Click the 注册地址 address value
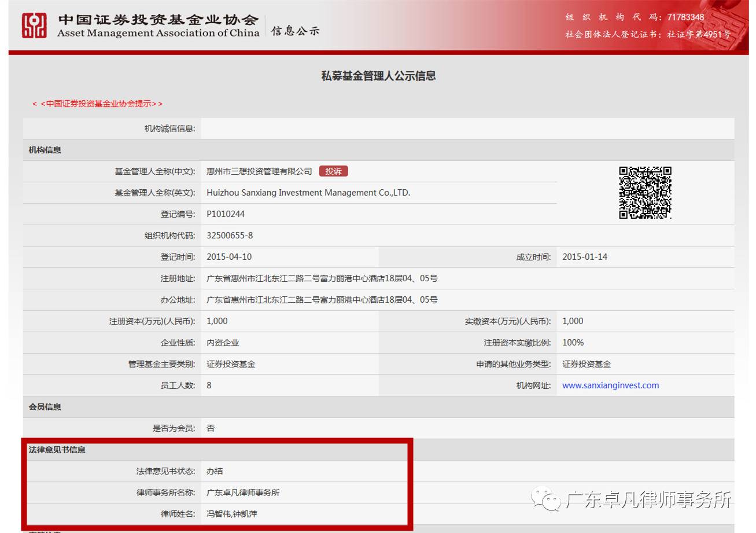 (322, 278)
